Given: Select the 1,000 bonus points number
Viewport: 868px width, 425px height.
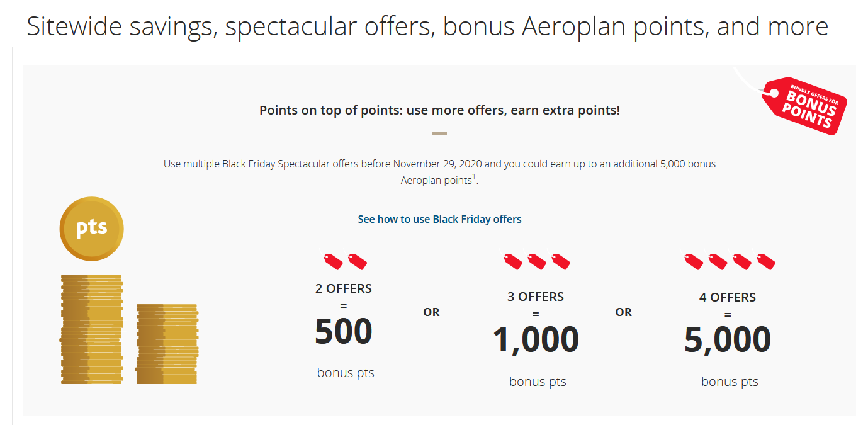Looking at the screenshot, I should [536, 340].
